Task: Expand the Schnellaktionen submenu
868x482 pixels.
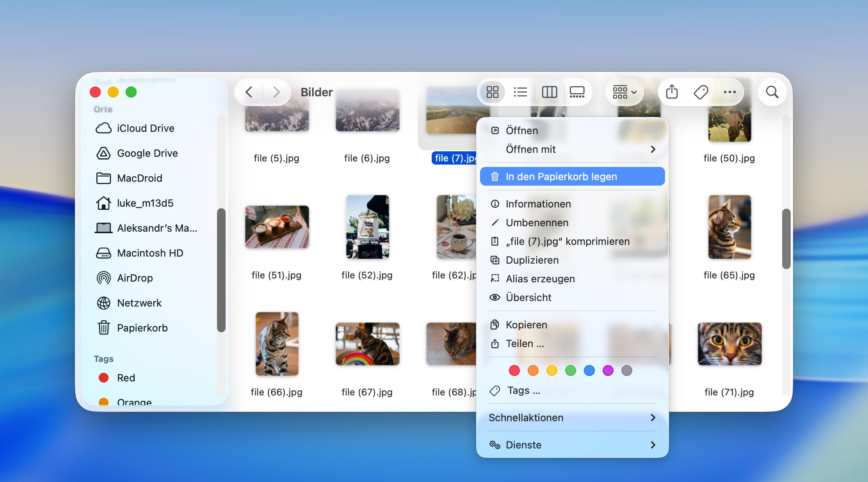Action: pyautogui.click(x=572, y=418)
